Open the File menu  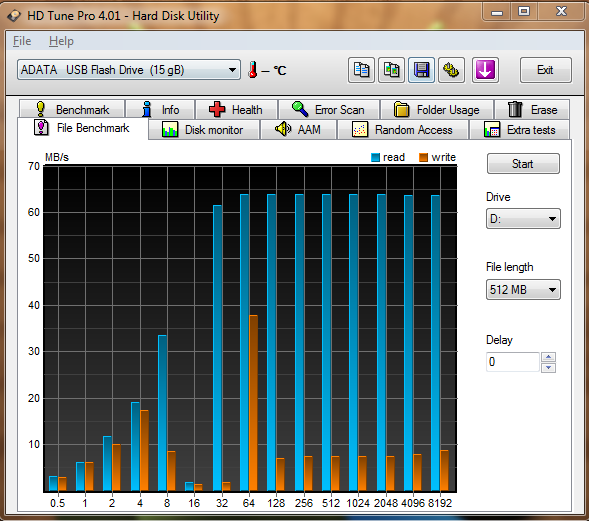click(x=22, y=41)
